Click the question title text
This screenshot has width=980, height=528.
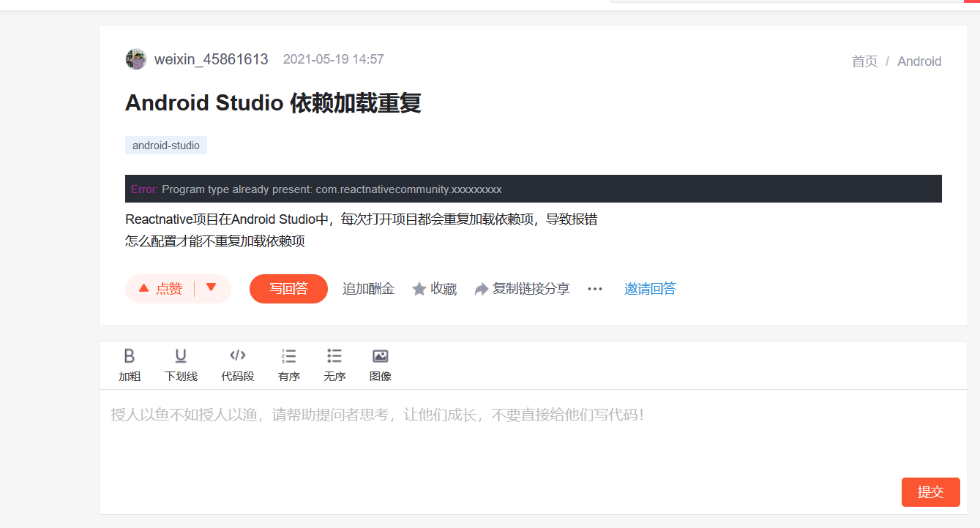click(273, 103)
